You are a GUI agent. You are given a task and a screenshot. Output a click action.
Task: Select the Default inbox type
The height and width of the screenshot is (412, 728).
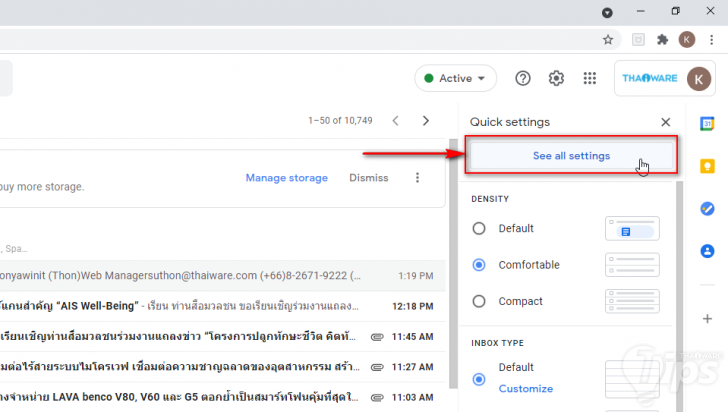479,379
